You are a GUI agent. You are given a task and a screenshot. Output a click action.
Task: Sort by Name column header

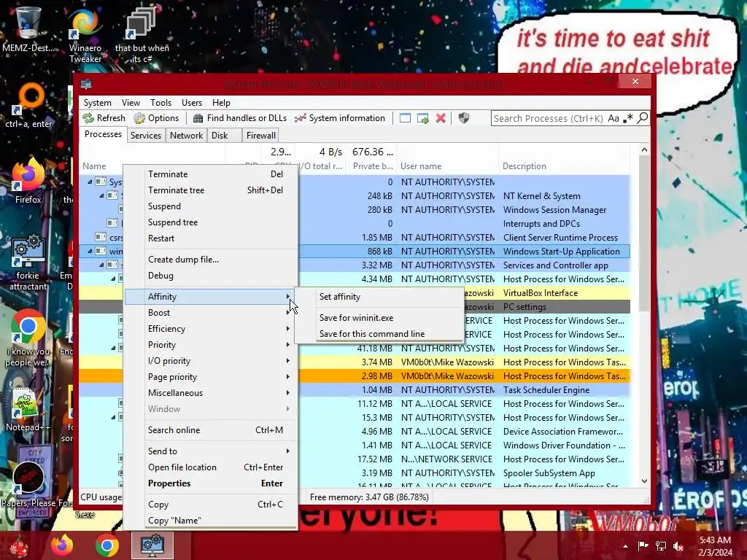(x=94, y=166)
